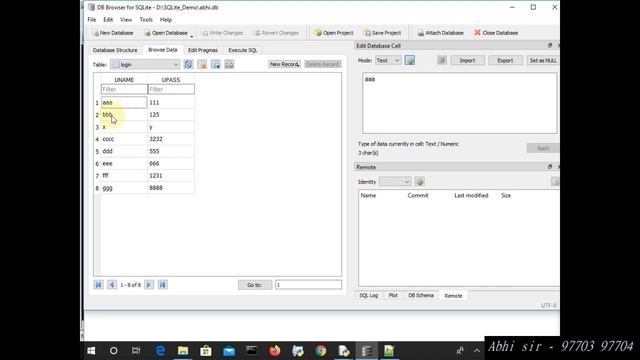Refresh the table data with the refresh icon
This screenshot has width=640, height=360.
tap(188, 64)
